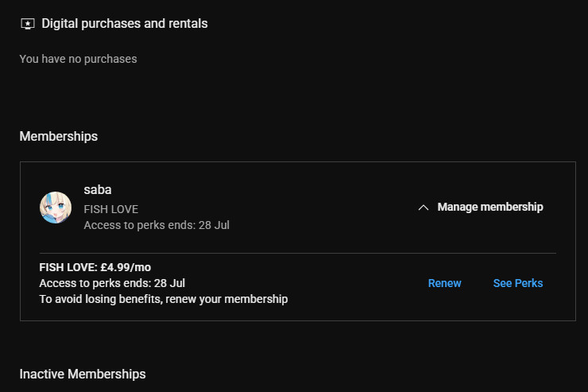The width and height of the screenshot is (588, 392).
Task: Click the FISH LOVE tier name under saba
Action: [110, 209]
